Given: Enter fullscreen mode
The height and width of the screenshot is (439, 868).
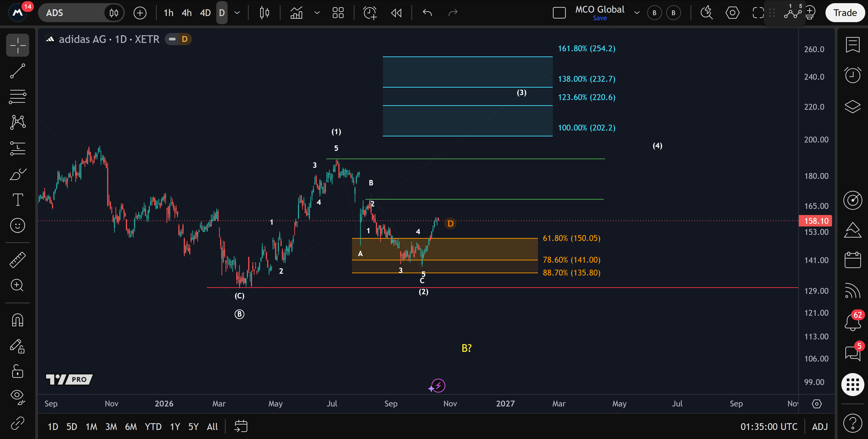Looking at the screenshot, I should click(x=758, y=13).
